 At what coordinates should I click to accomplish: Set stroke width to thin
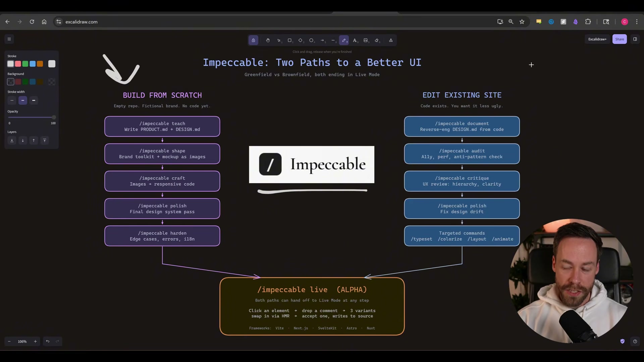tap(12, 100)
